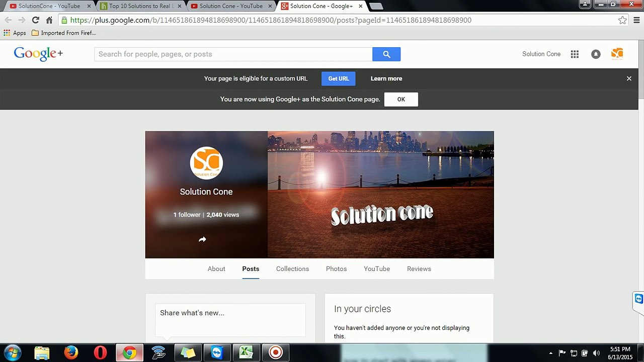Open Excel from the taskbar
Screen dimensions: 644x362
(246, 352)
